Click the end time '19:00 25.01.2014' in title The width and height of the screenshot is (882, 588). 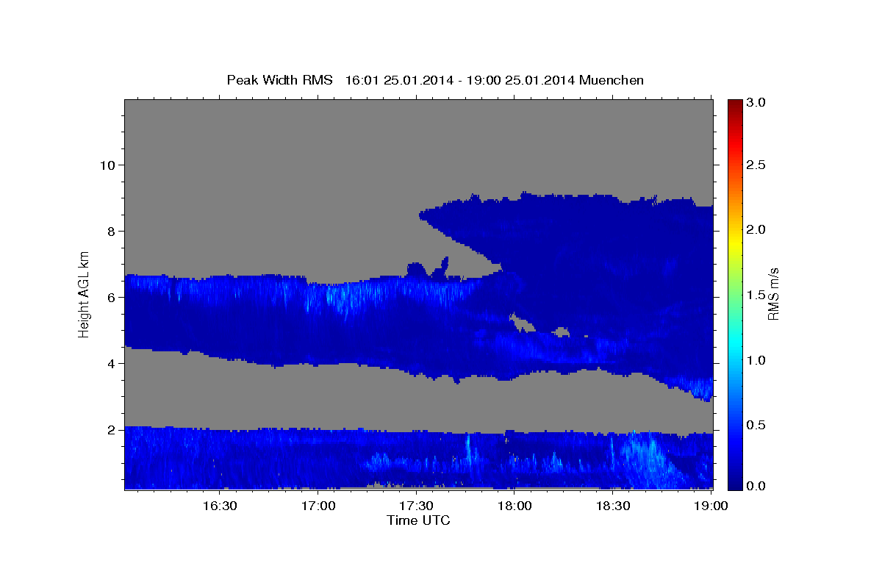(521, 80)
